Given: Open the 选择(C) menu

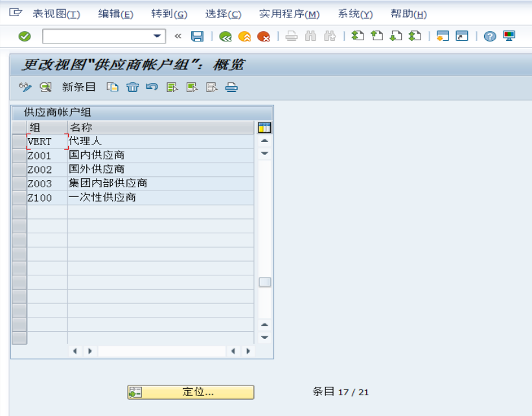Looking at the screenshot, I should pos(223,14).
